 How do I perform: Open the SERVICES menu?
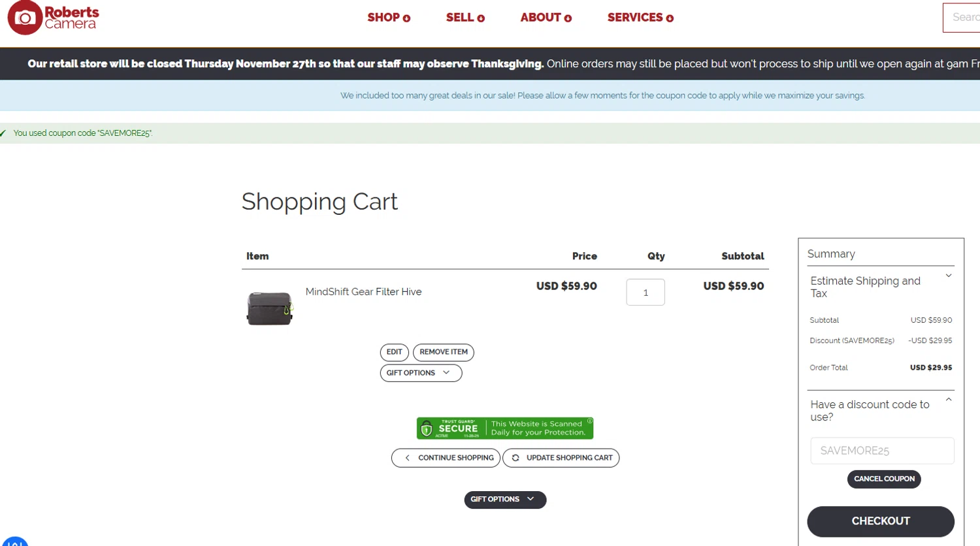tap(640, 18)
